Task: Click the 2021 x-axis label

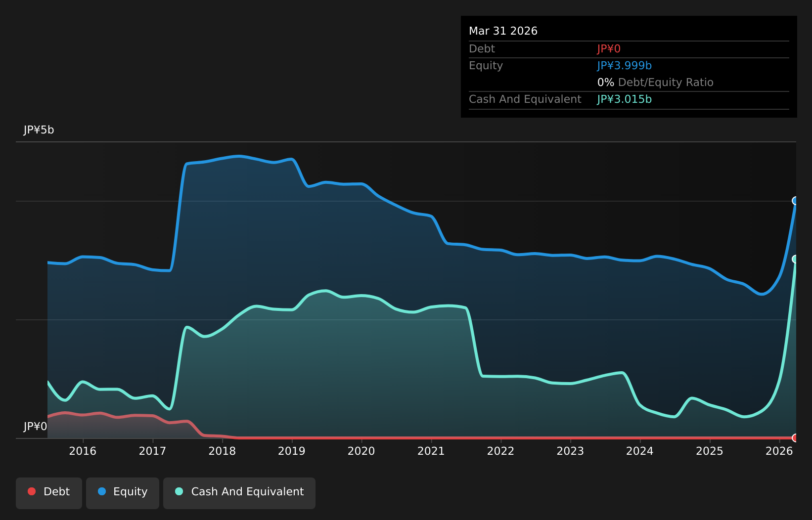Action: (x=431, y=451)
